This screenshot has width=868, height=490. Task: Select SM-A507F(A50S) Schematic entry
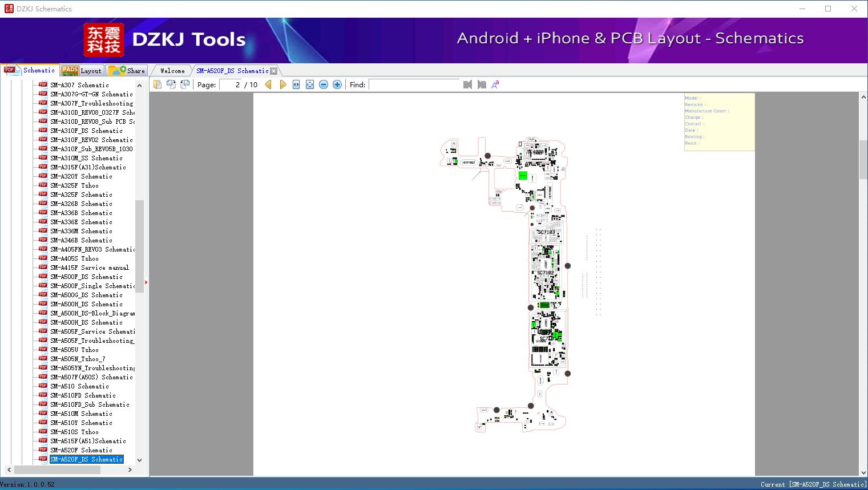tap(91, 377)
